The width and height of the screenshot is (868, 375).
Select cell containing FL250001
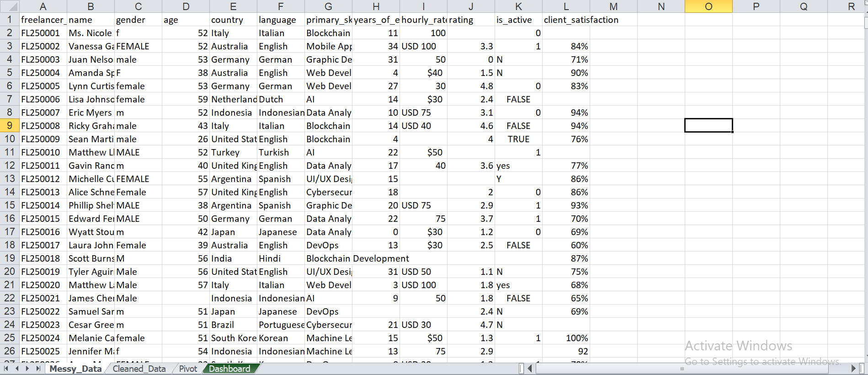[43, 33]
